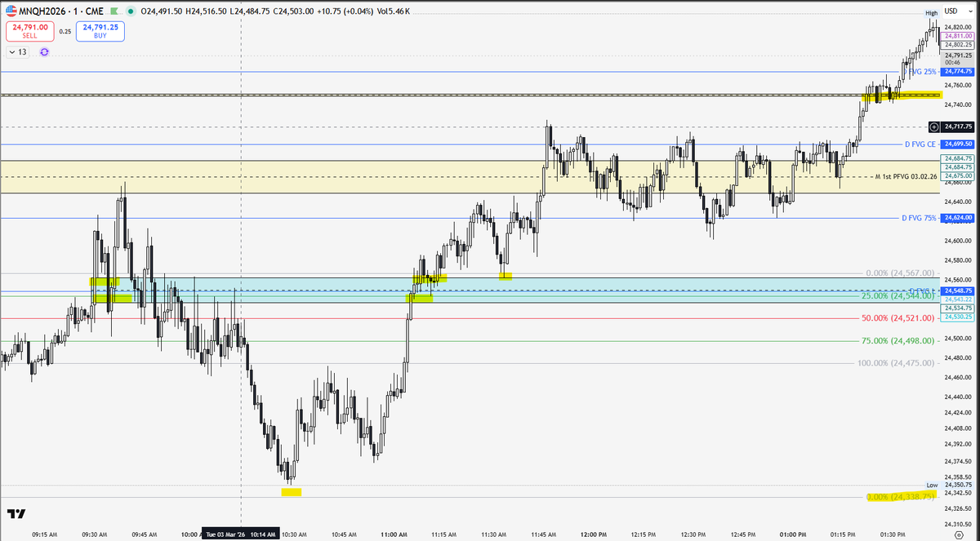
Task: Click the Vol 5.46 K value in header
Action: point(394,11)
